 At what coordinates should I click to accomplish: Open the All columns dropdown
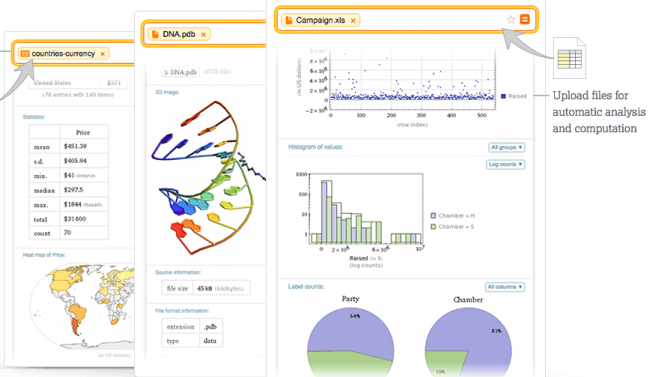505,287
